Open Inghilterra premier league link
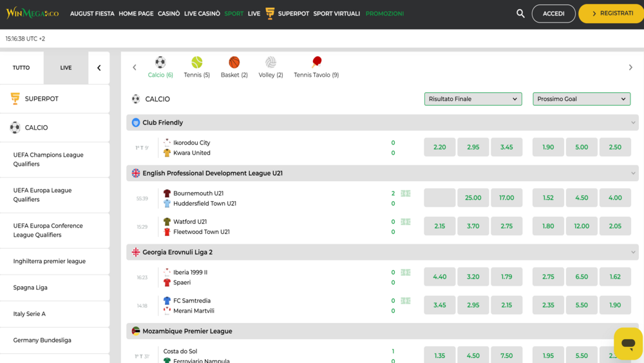This screenshot has height=363, width=644. [55, 261]
